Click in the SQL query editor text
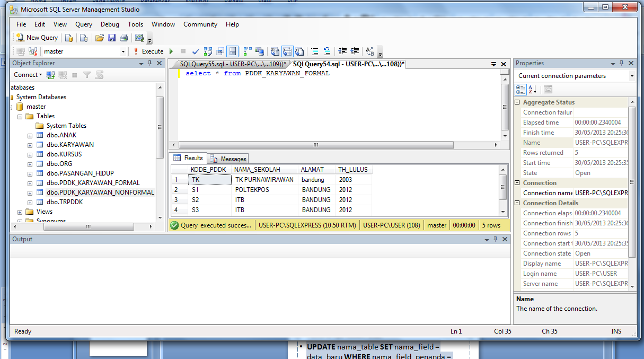Image resolution: width=644 pixels, height=359 pixels. (258, 73)
